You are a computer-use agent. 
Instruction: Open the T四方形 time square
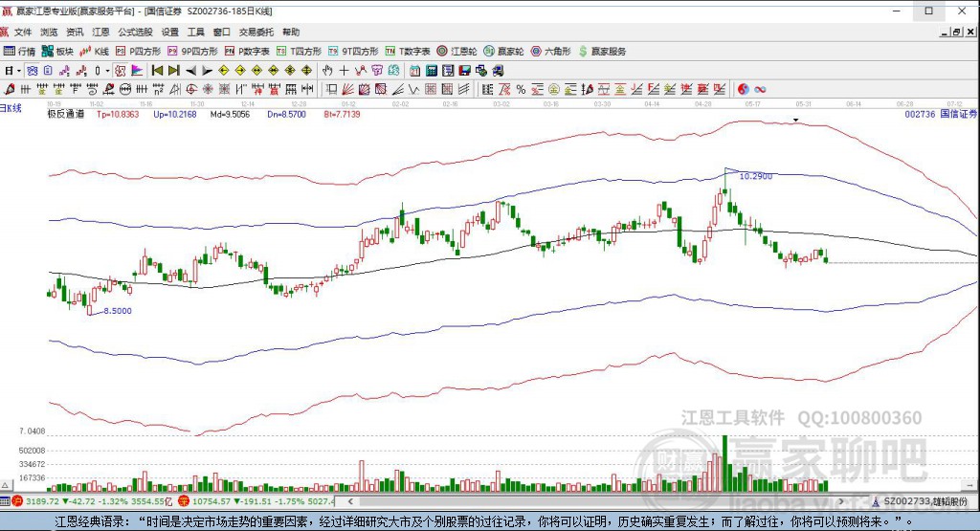(299, 52)
